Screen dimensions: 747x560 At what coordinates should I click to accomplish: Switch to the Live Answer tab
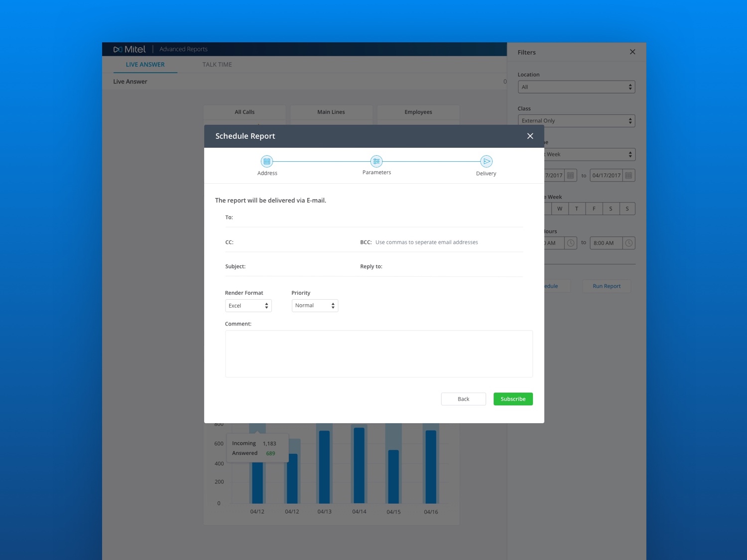[145, 65]
